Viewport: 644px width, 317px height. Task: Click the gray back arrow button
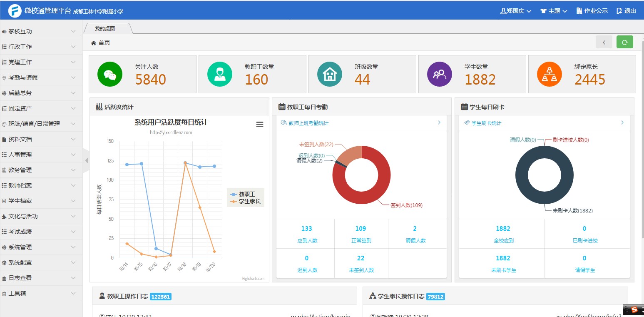pos(604,42)
